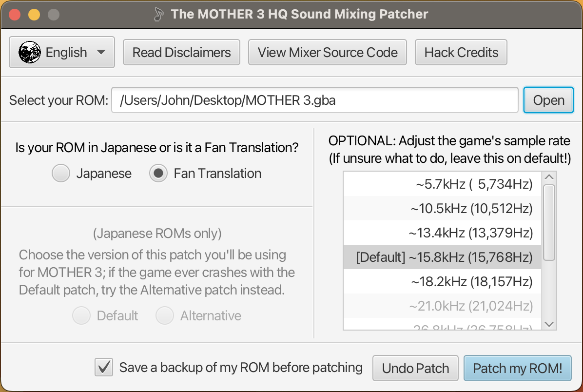Viewport: 583px width, 392px height.
Task: Click the Undo Patch button
Action: (415, 368)
